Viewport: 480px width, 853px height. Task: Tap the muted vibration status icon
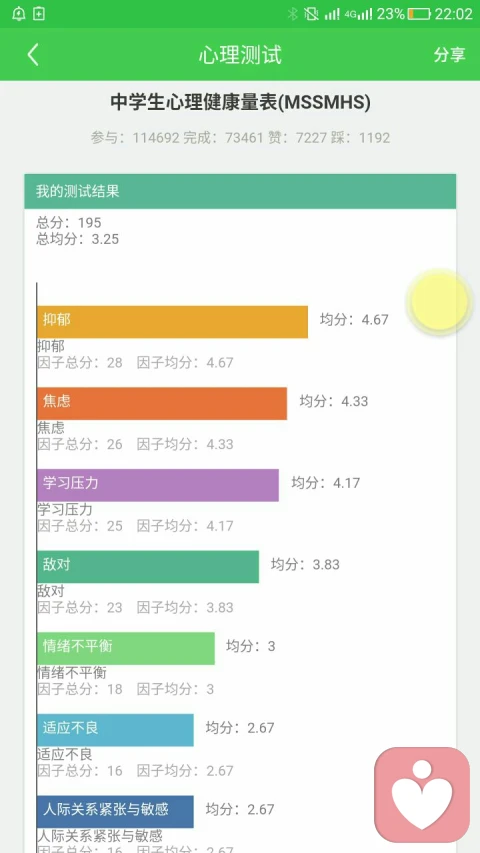(312, 14)
